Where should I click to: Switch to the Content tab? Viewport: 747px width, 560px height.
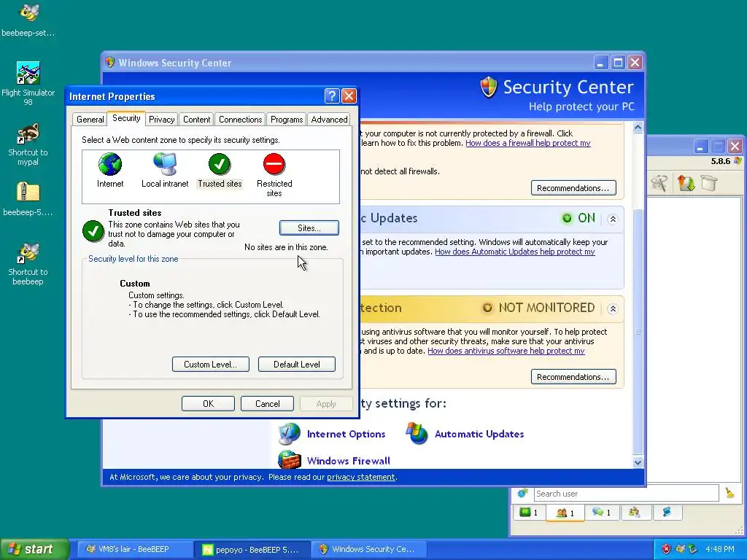pyautogui.click(x=196, y=119)
